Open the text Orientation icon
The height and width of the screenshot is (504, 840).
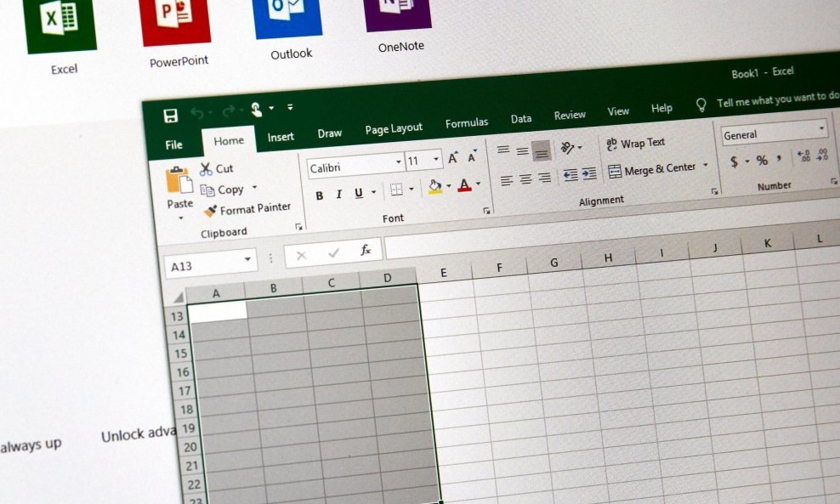568,147
